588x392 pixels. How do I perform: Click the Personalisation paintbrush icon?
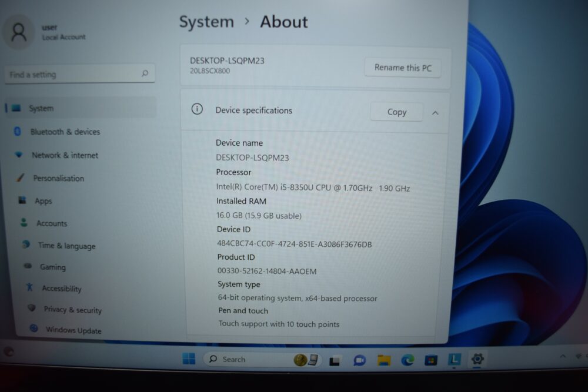tap(21, 177)
